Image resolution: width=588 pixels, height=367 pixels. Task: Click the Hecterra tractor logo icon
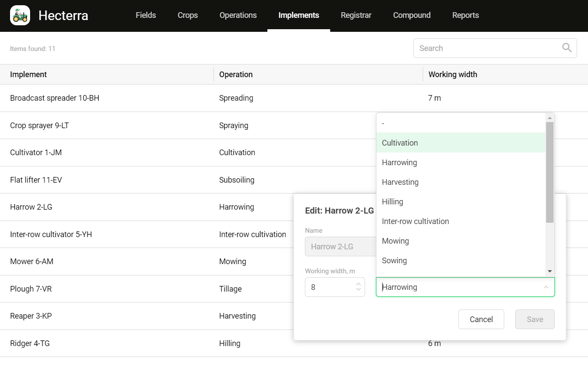pos(20,16)
